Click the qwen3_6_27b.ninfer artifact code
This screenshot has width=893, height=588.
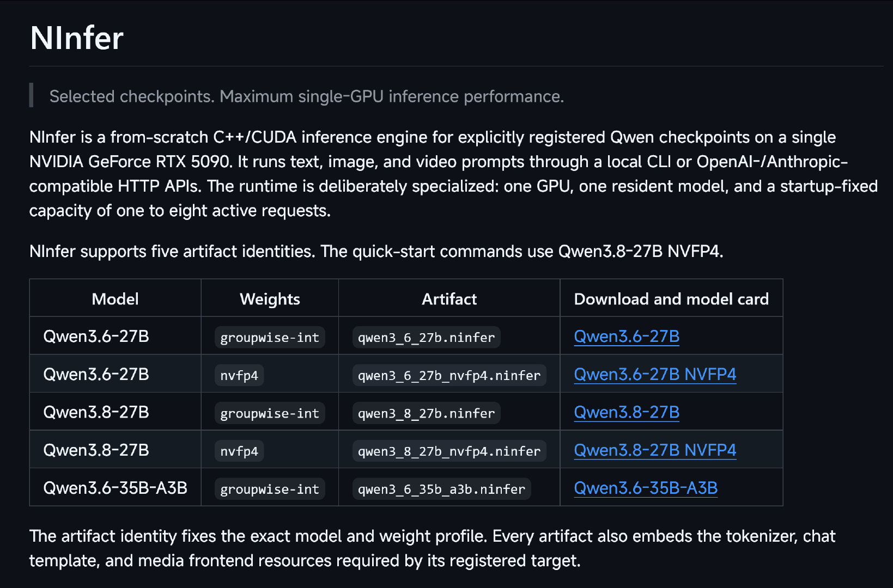(x=426, y=338)
